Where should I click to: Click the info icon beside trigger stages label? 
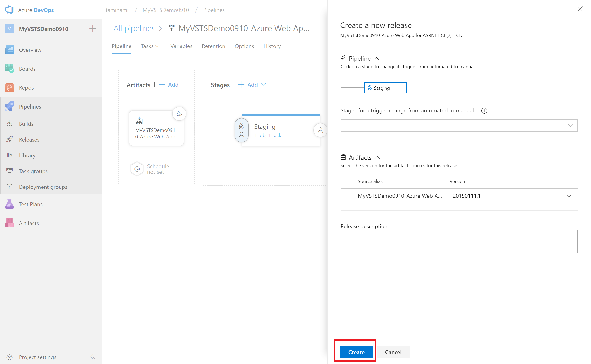pos(484,111)
